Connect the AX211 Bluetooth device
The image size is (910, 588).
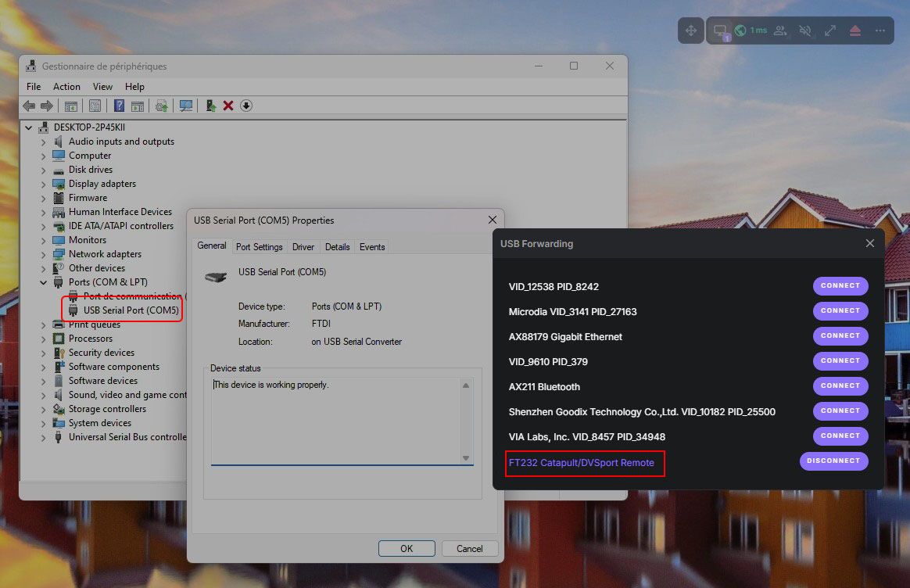tap(840, 385)
